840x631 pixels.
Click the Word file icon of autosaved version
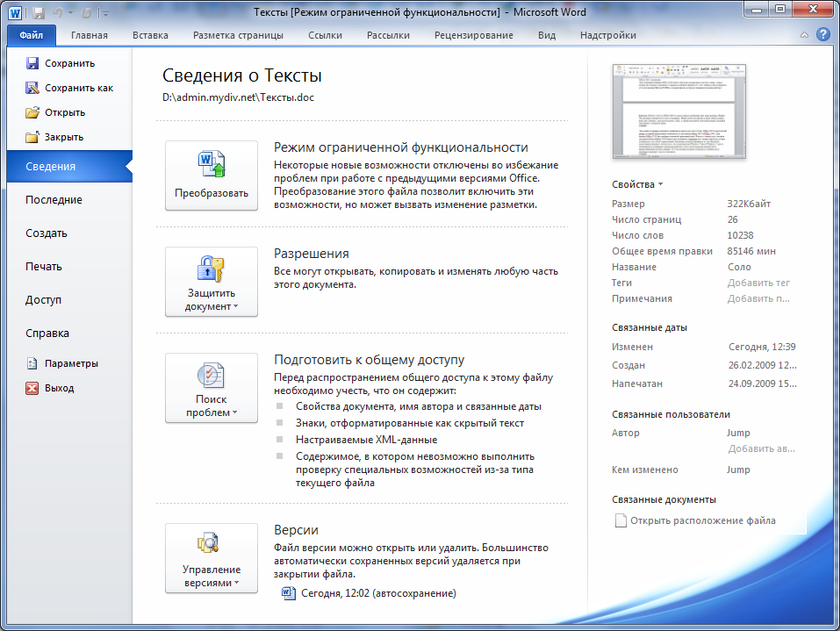pos(288,593)
